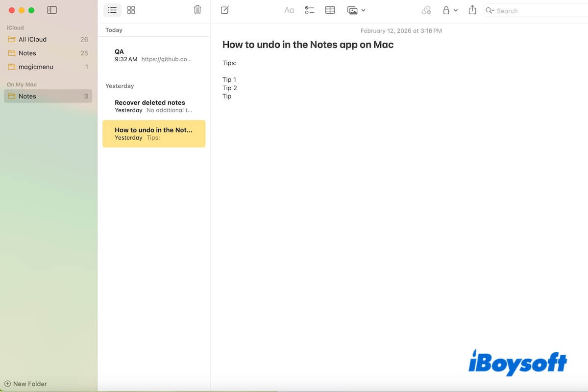
Task: Insert a checklist
Action: 309,10
